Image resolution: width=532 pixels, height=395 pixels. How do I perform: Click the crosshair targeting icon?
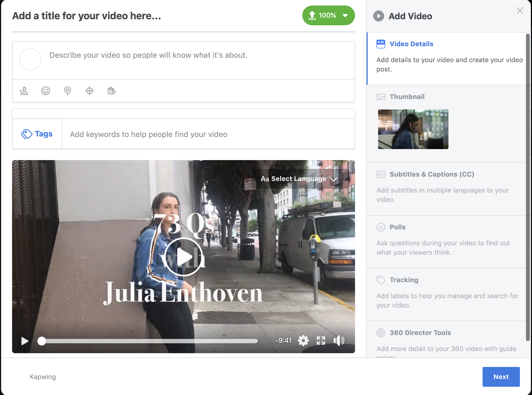pyautogui.click(x=90, y=91)
